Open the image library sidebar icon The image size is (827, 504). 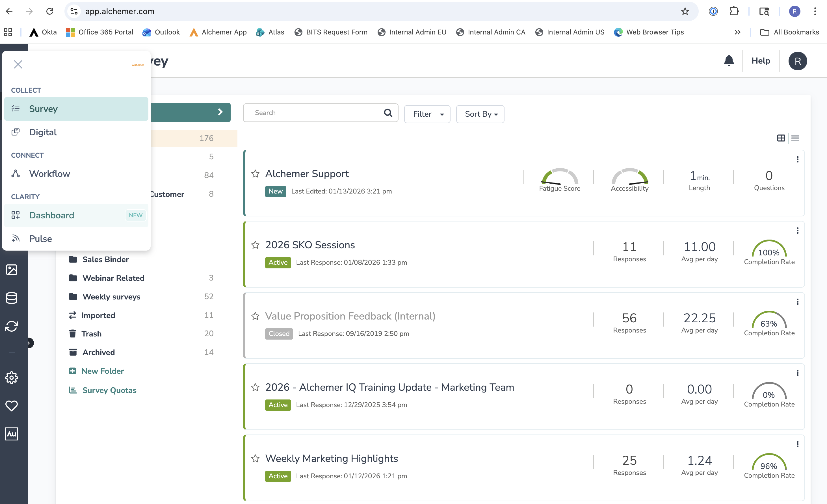click(x=12, y=270)
